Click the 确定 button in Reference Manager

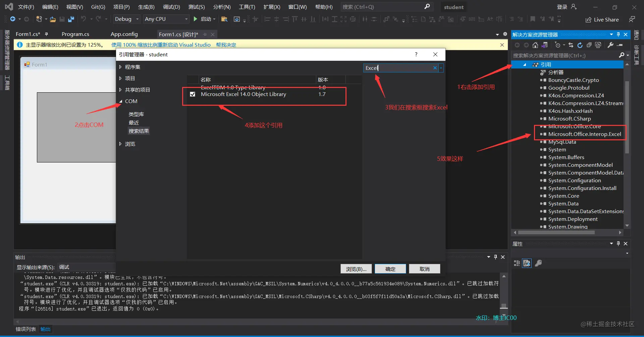coord(390,269)
